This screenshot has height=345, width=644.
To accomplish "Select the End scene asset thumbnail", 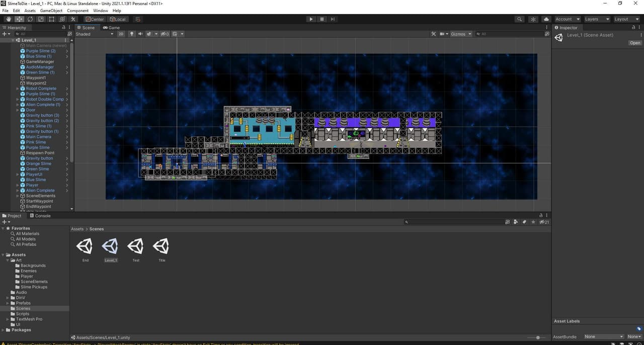I will [x=85, y=246].
